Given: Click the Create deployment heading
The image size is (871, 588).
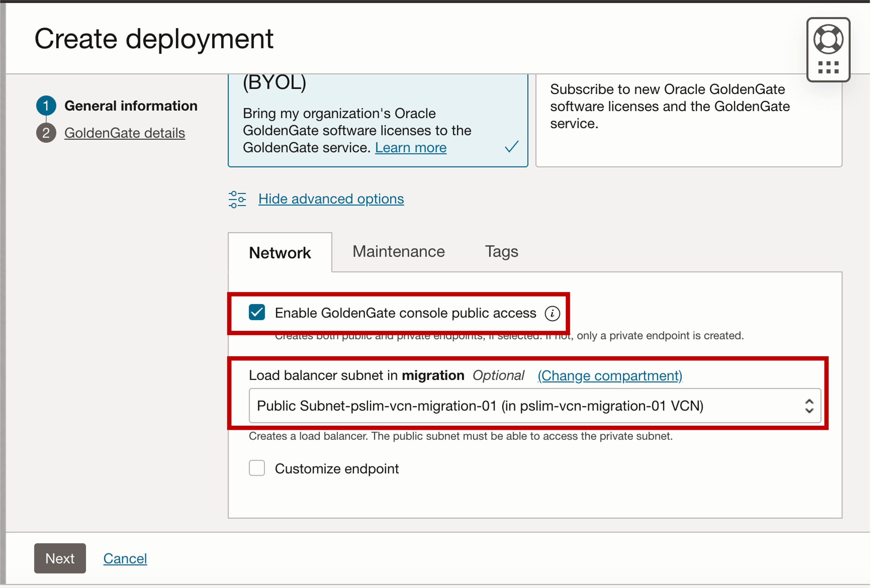Looking at the screenshot, I should 154,39.
